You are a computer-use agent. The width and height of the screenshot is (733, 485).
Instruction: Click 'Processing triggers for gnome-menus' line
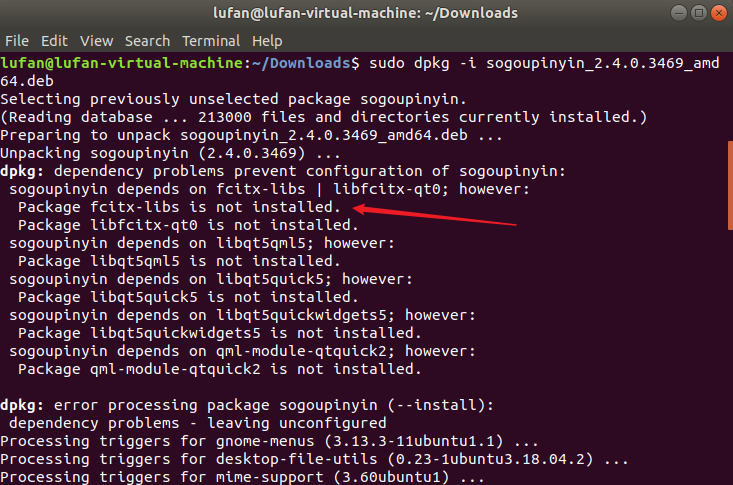(x=269, y=441)
